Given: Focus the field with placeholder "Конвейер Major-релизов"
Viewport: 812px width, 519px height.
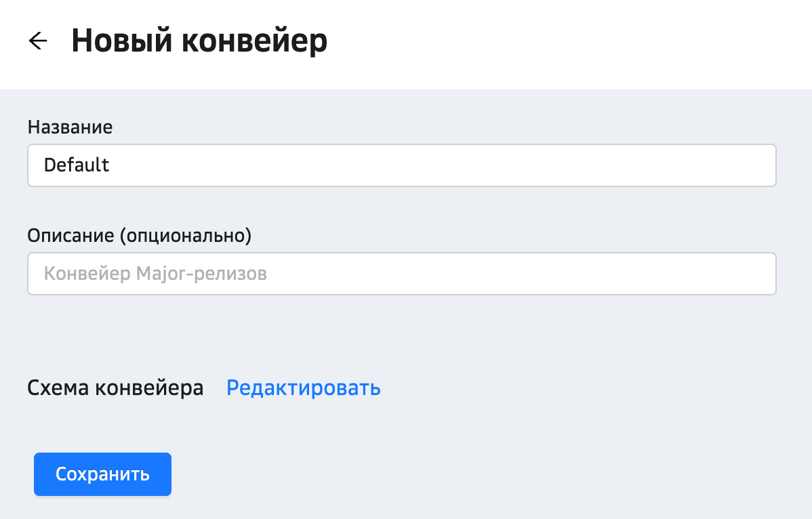Looking at the screenshot, I should (401, 274).
